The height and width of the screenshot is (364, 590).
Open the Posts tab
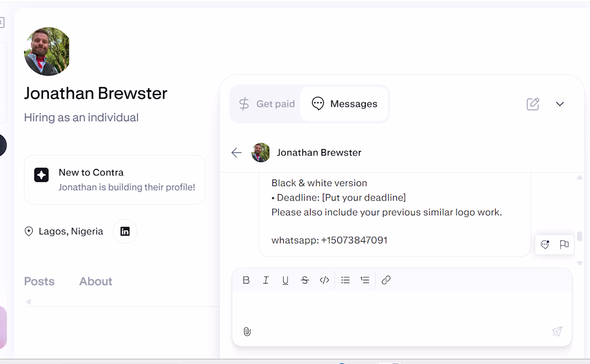tap(39, 281)
